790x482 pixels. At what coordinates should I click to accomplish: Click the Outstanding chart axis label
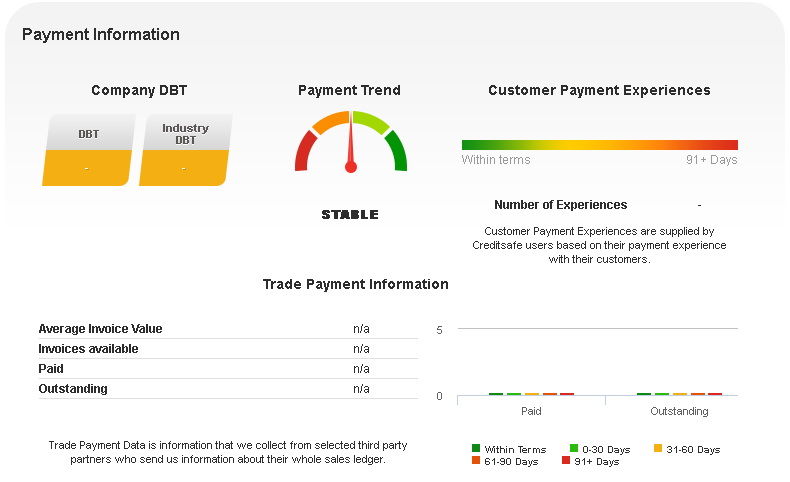(x=679, y=411)
